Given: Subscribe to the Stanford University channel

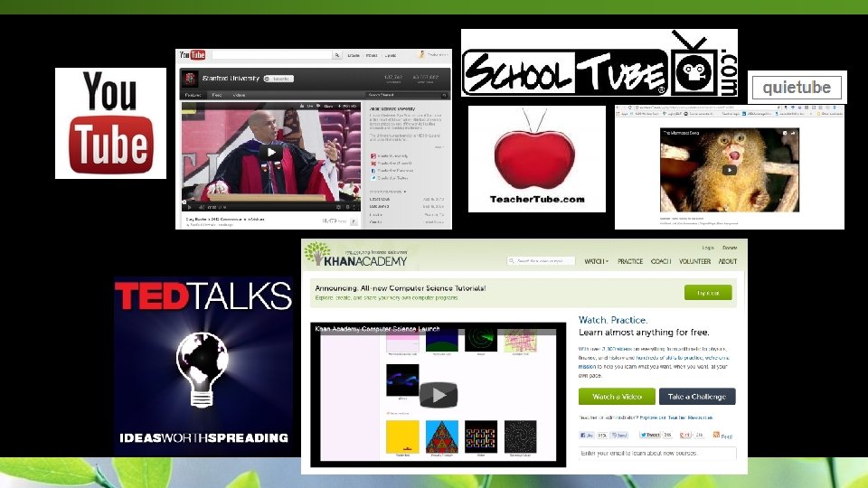Looking at the screenshot, I should pos(279,79).
